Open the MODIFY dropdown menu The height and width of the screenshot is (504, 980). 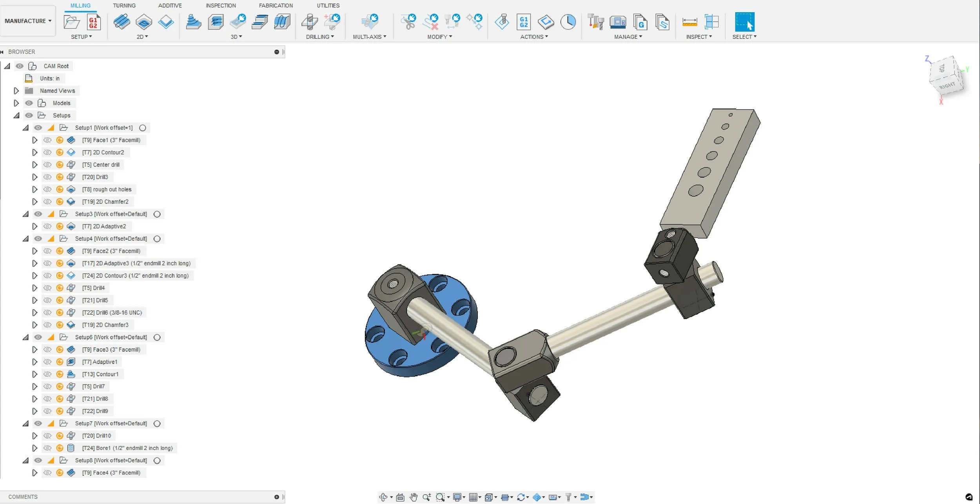pos(439,36)
